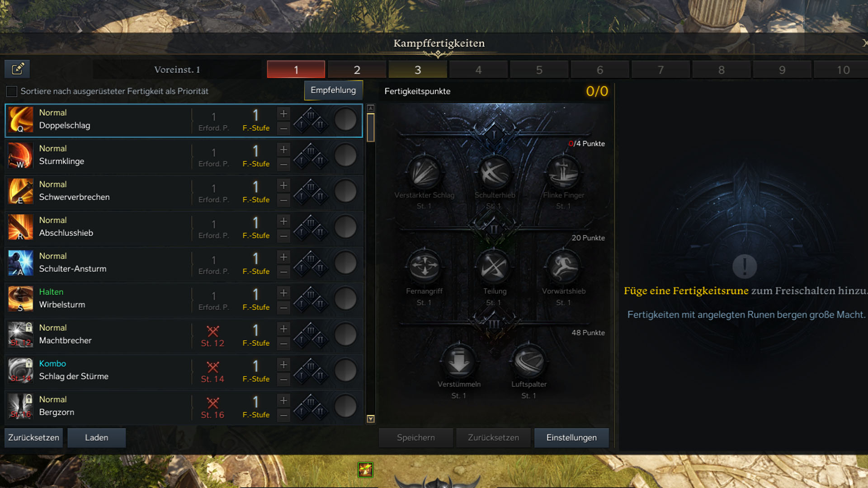Enable sorting by equipped skill priority

(12, 91)
